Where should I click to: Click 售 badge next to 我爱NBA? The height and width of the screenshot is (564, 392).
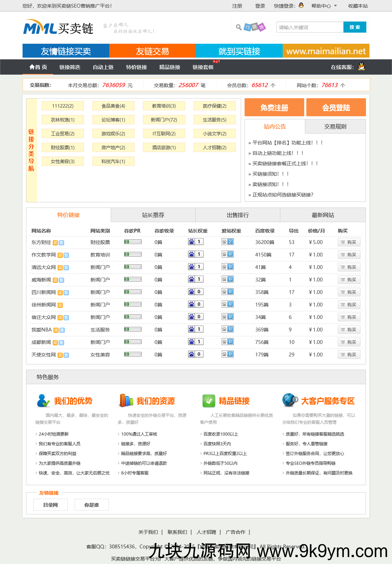pos(62,330)
